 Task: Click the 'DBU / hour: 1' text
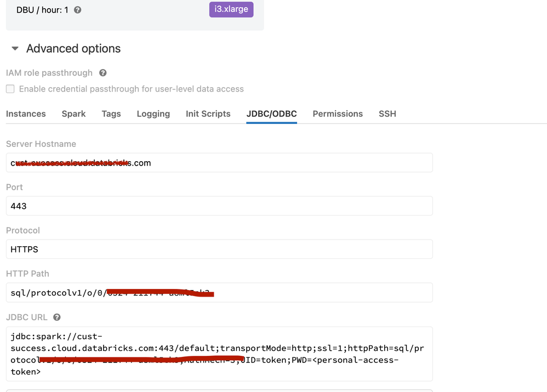42,10
